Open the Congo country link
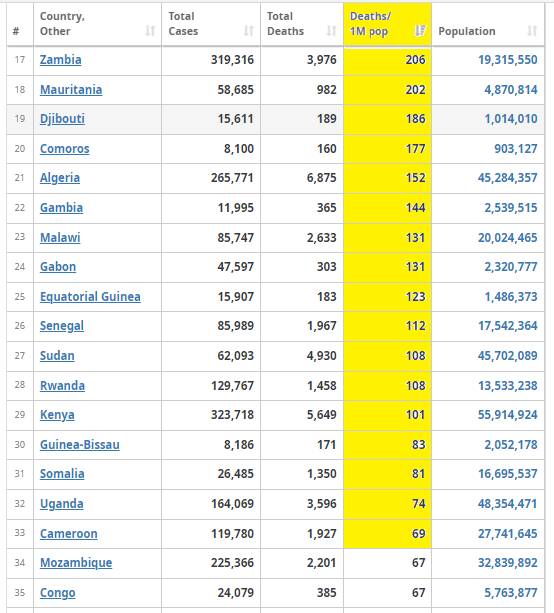 57,593
